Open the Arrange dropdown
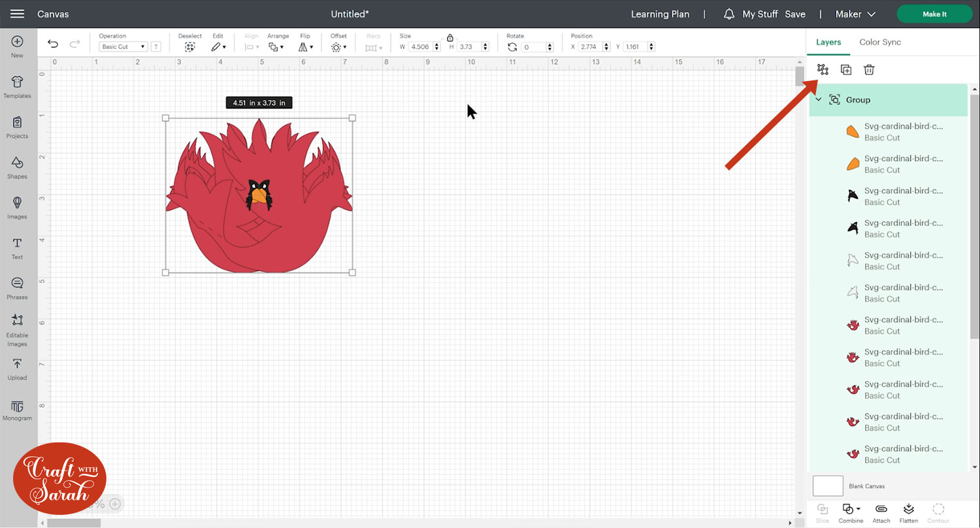Screen dimensions: 980x528 click(x=275, y=47)
